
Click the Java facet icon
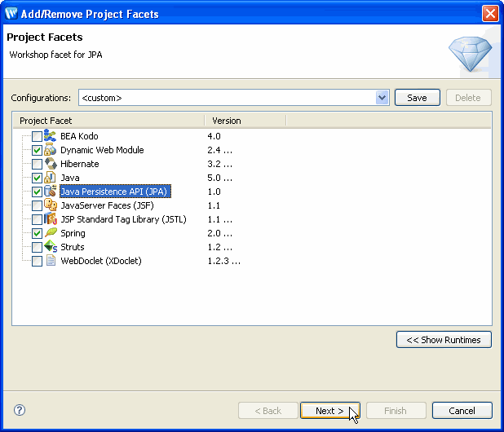coord(50,178)
